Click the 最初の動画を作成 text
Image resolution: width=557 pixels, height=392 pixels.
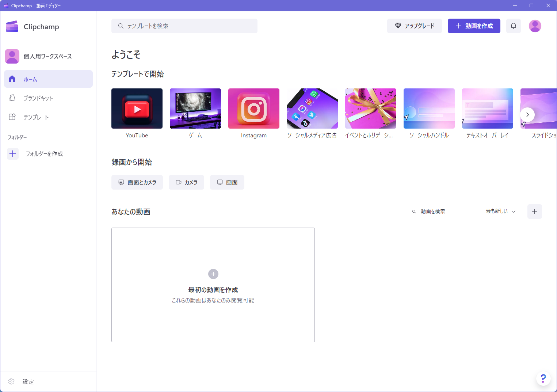(213, 290)
